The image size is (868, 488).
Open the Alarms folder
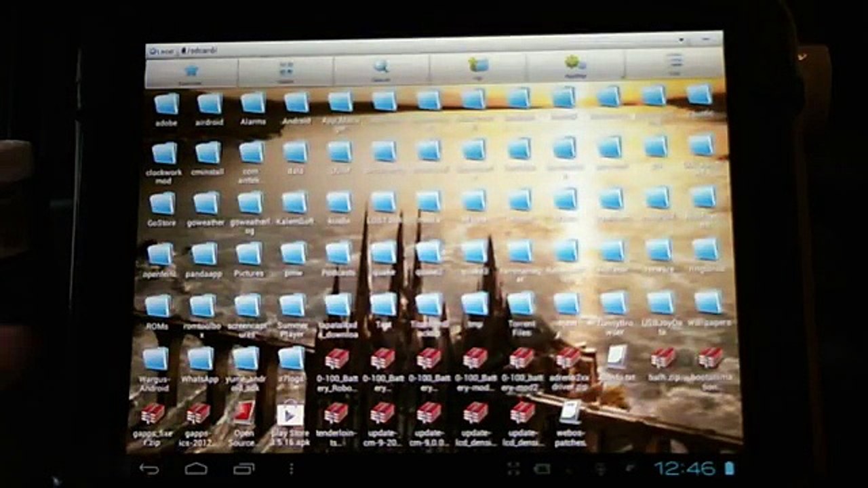[253, 108]
